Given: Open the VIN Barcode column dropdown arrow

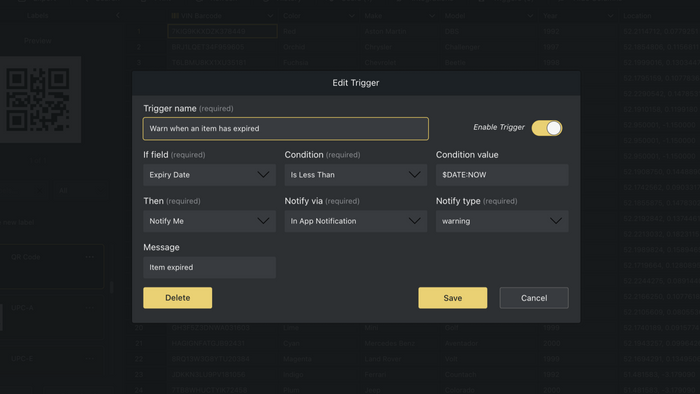Looking at the screenshot, I should pyautogui.click(x=270, y=16).
